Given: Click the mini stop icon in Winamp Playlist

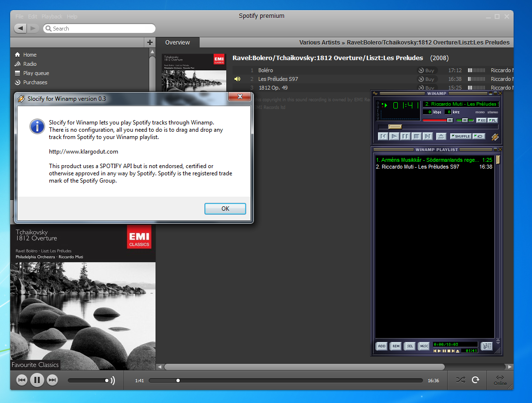Looking at the screenshot, I should click(449, 351).
